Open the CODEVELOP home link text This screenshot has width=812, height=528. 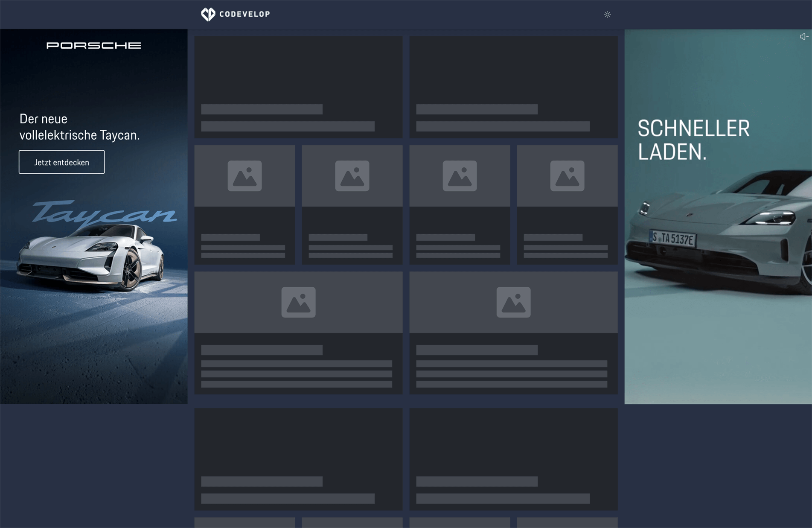tap(244, 14)
